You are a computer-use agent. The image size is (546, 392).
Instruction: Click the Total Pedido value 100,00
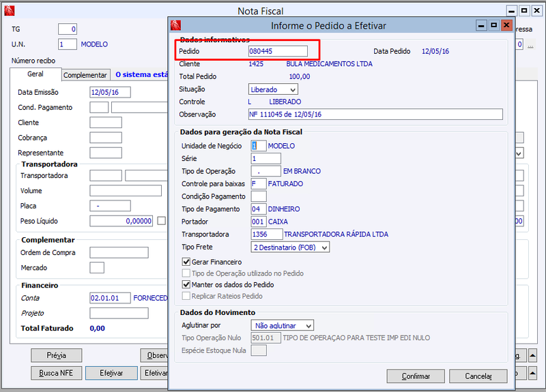[300, 76]
